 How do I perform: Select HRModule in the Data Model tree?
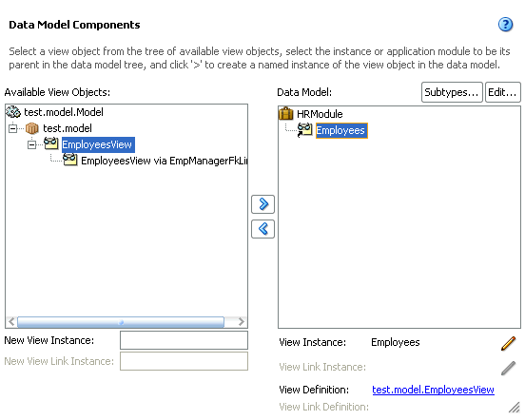(x=320, y=114)
